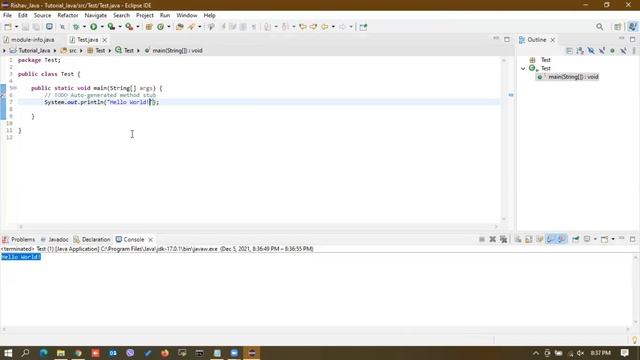
Task: Open Windows Start menu
Action: pyautogui.click(x=8, y=353)
